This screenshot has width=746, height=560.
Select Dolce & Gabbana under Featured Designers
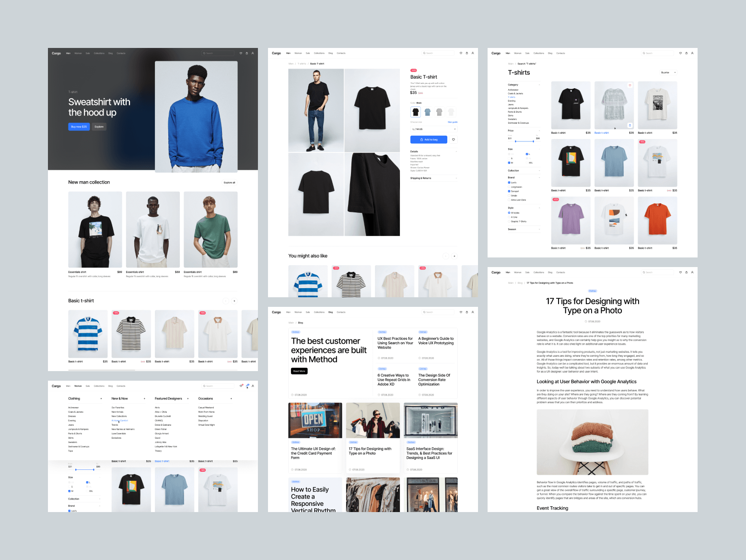(x=163, y=425)
